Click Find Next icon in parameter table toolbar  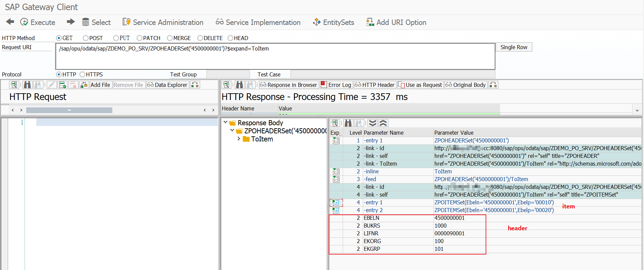coord(359,123)
